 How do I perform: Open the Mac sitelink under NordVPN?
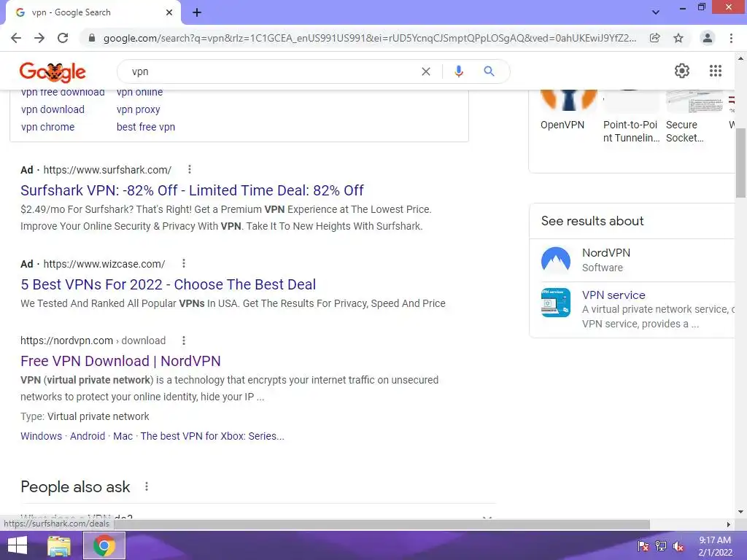123,436
